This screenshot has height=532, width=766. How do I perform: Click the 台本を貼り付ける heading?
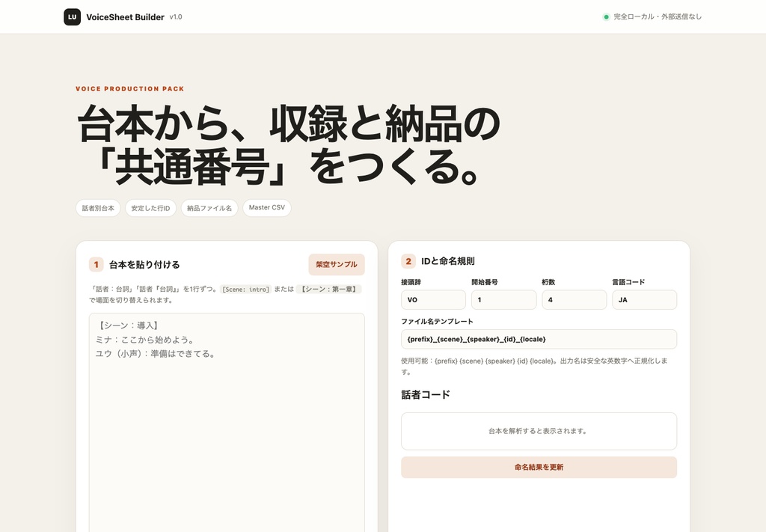tap(144, 265)
